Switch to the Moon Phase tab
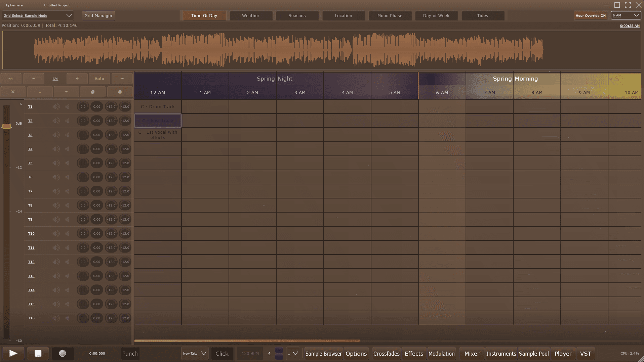The height and width of the screenshot is (362, 644). pyautogui.click(x=390, y=15)
